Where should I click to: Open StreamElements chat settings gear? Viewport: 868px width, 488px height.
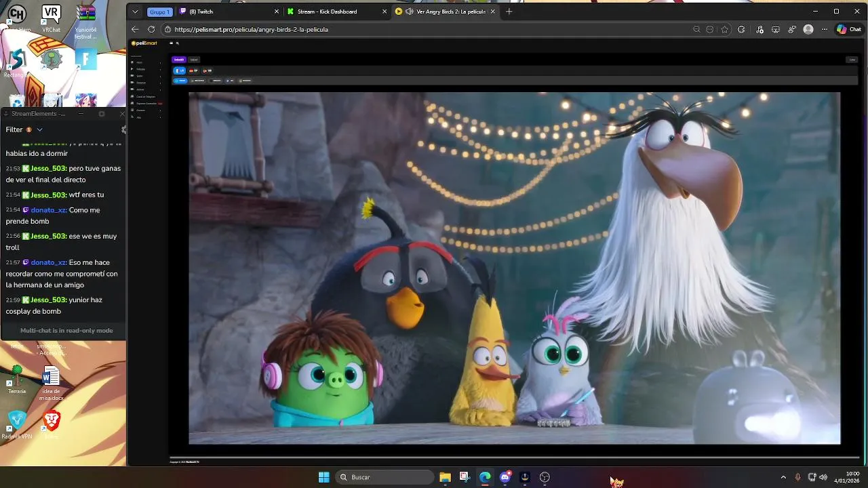[123, 129]
